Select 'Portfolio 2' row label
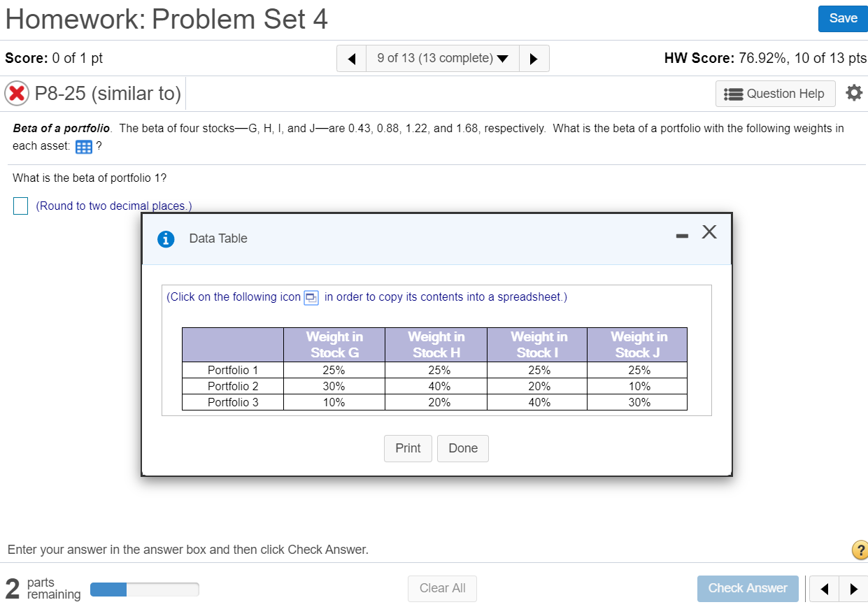 tap(233, 386)
